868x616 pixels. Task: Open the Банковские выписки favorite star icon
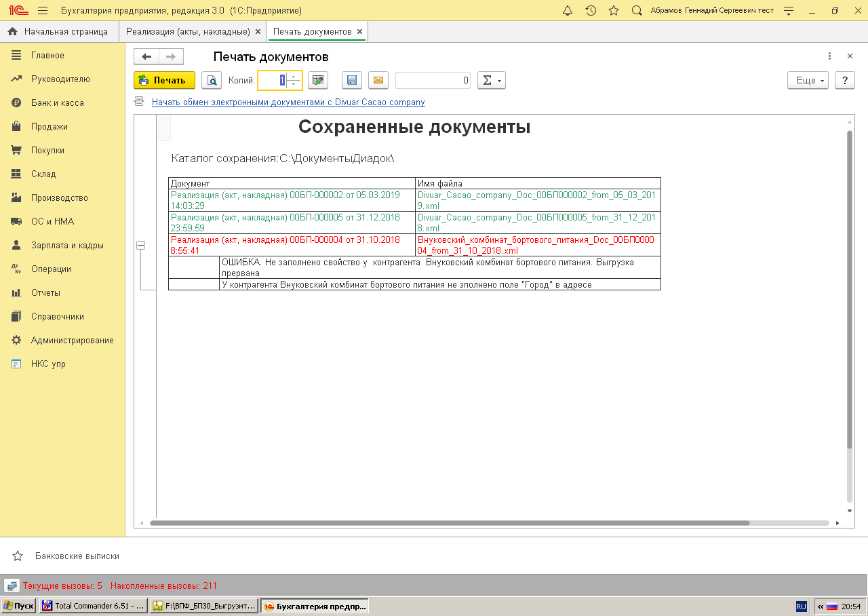pos(18,556)
